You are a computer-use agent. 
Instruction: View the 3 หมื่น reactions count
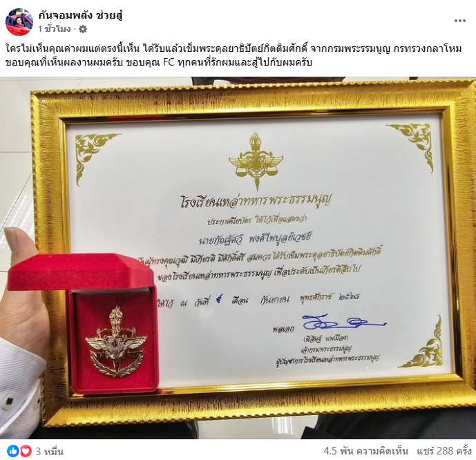[x=50, y=452]
